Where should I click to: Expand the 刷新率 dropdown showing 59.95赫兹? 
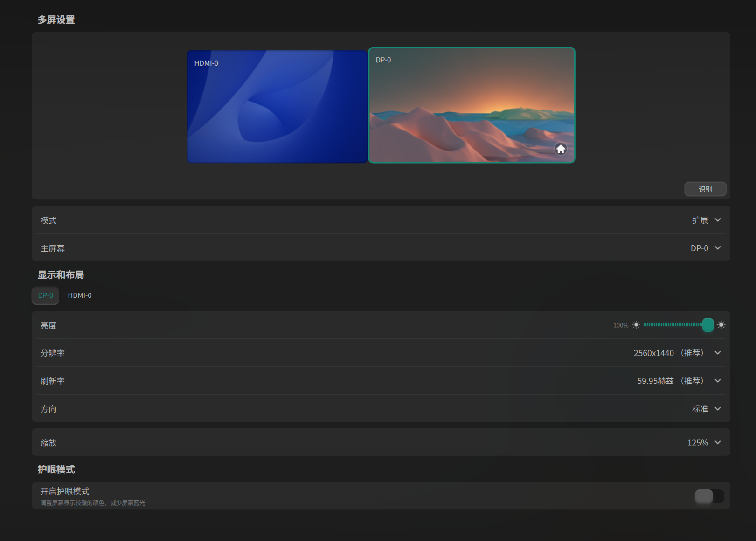tap(679, 381)
